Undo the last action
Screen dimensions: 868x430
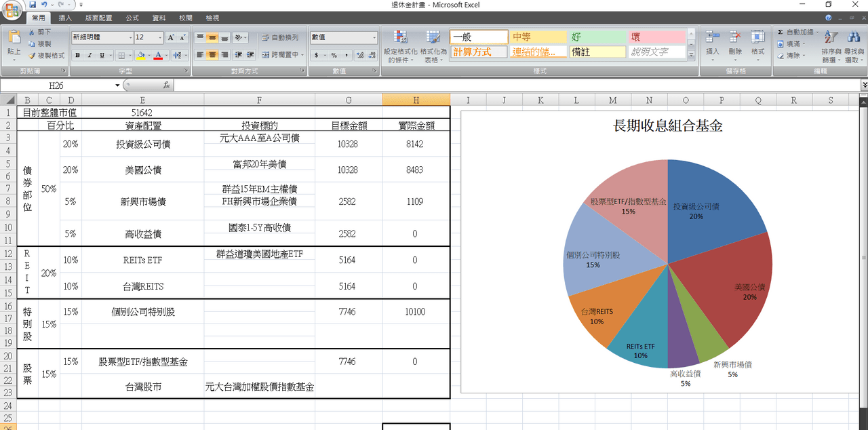click(44, 5)
